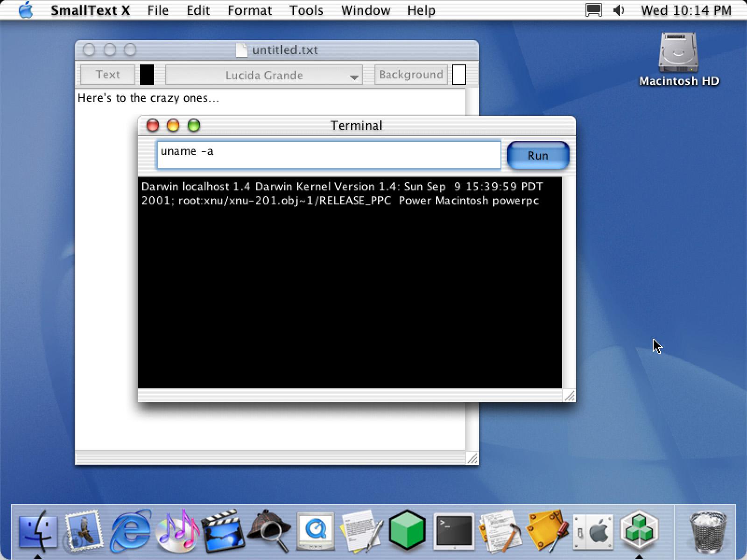Open the SmallText X application menu
This screenshot has width=747, height=560.
(90, 10)
